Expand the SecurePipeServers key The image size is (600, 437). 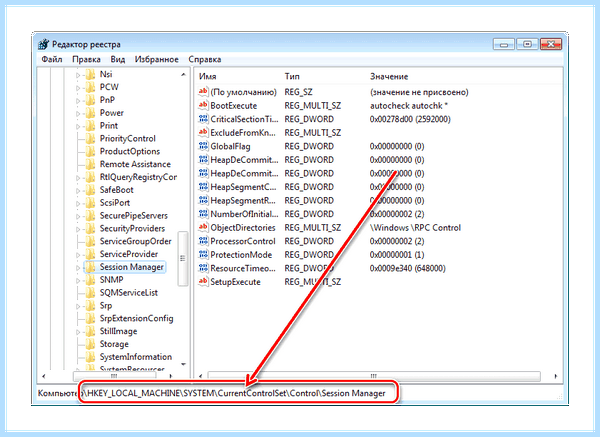pyautogui.click(x=78, y=216)
